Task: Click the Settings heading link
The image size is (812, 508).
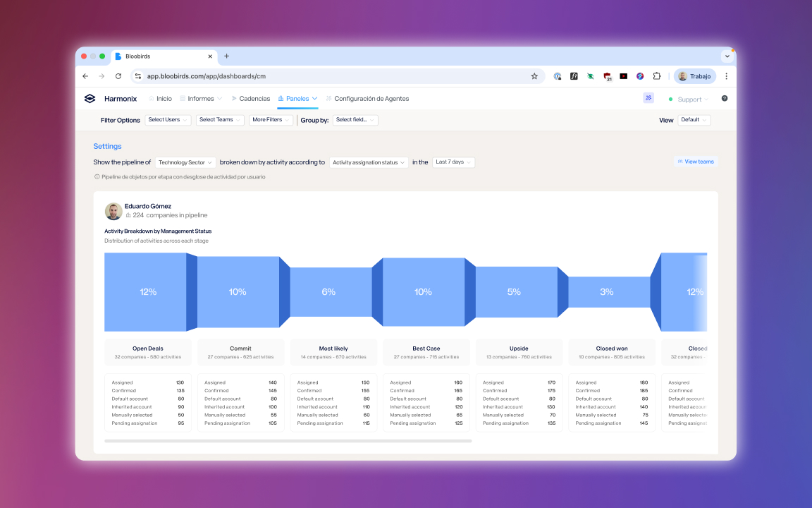Action: point(107,146)
